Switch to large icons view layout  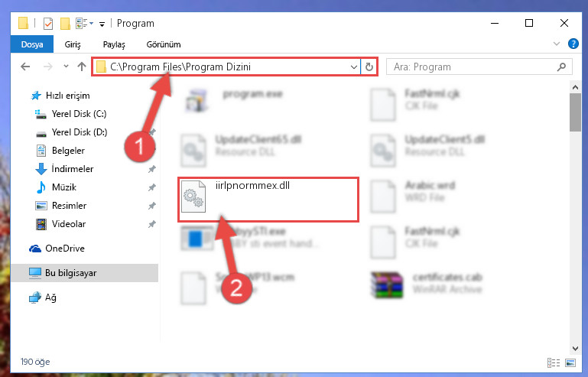(570, 362)
